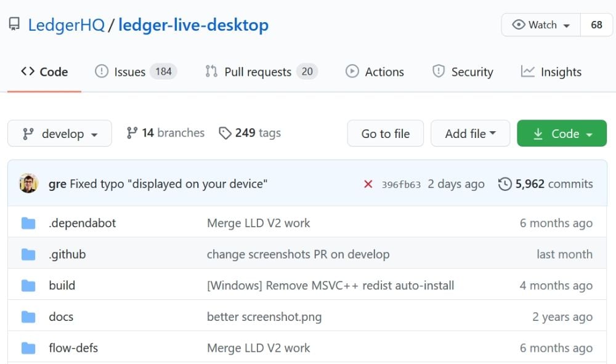Click the build folder icon

28,286
